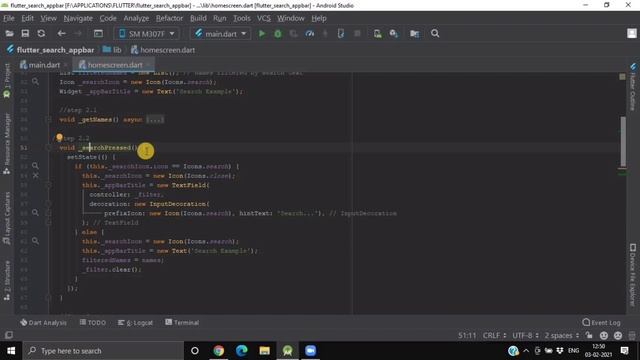Click the Open folder toolbar icon
The width and height of the screenshot is (640, 360).
point(9,33)
